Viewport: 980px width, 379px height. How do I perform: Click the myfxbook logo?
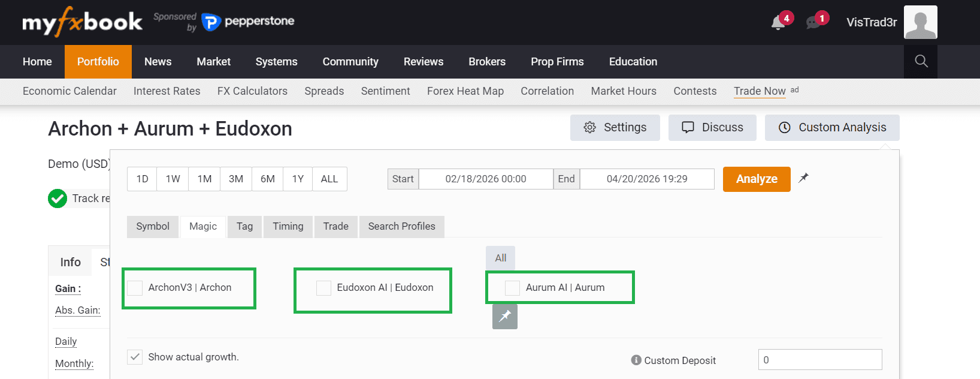82,22
